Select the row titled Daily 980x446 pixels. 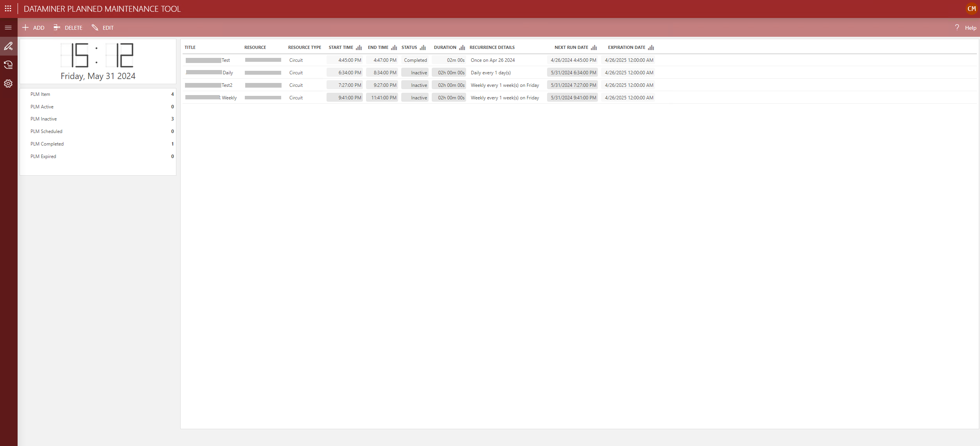pos(579,73)
